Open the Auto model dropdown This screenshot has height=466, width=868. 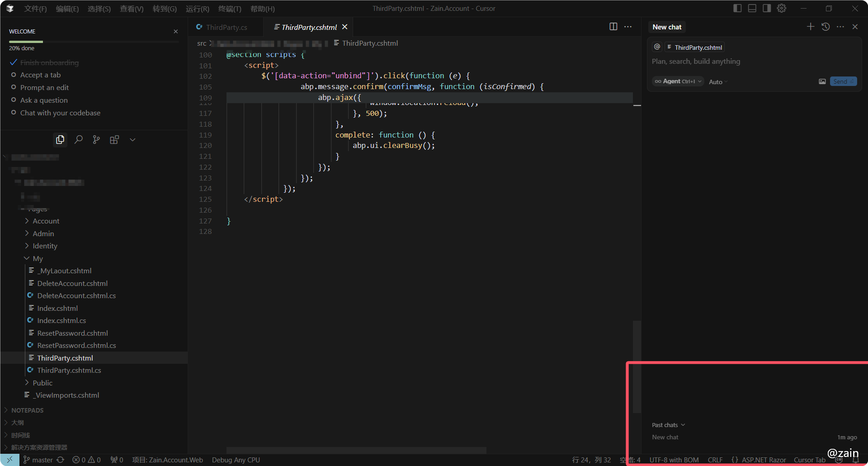(x=718, y=82)
